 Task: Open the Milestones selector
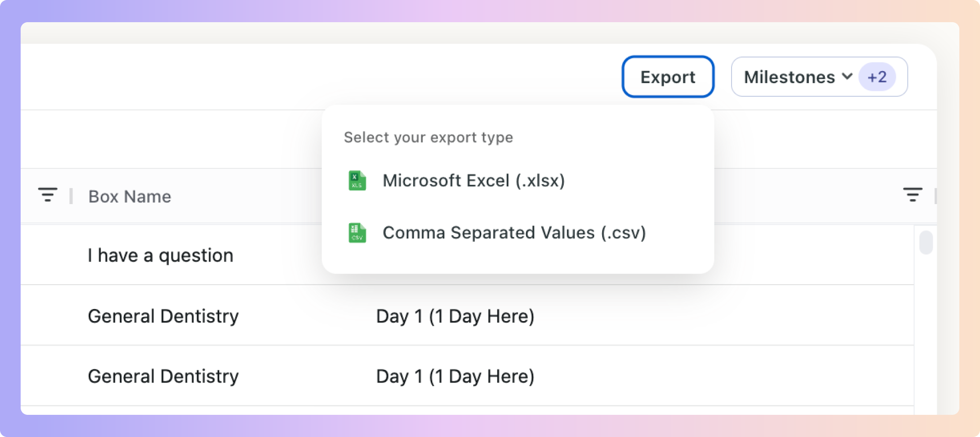coord(819,77)
